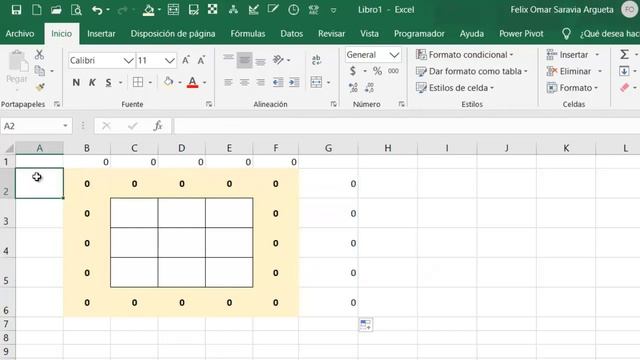Switch to the Datos tab
The height and width of the screenshot is (360, 640).
[x=291, y=33]
